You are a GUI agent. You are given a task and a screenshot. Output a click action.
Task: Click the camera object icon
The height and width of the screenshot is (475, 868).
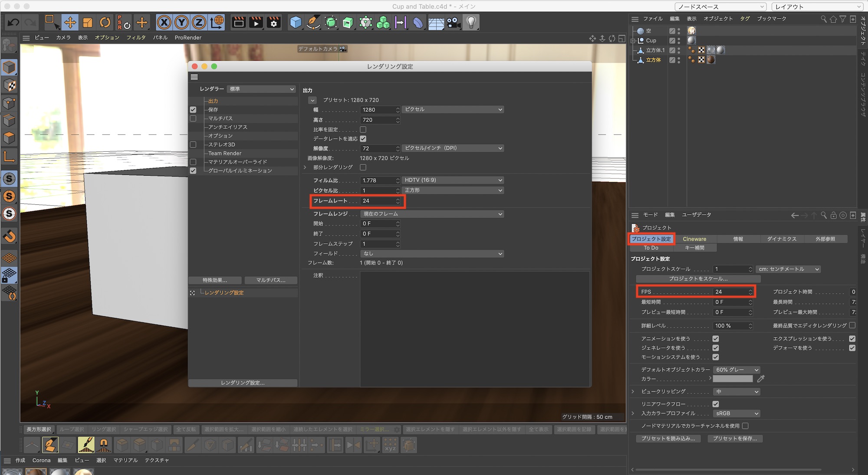[x=453, y=22]
